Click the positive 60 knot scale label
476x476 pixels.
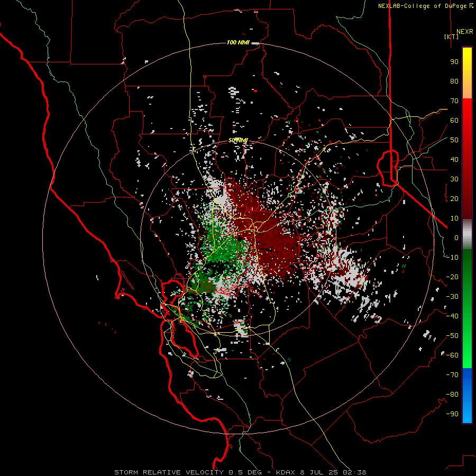click(x=454, y=121)
